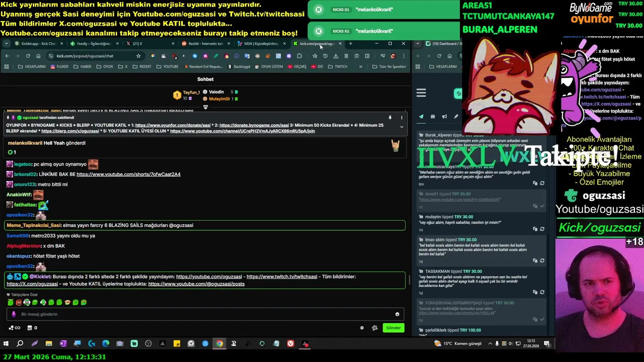
Task: Open a new browser tab with plus
Action: tap(351, 44)
